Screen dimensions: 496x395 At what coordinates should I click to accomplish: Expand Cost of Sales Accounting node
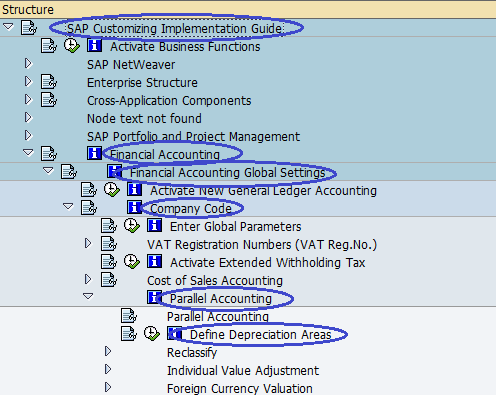point(88,279)
